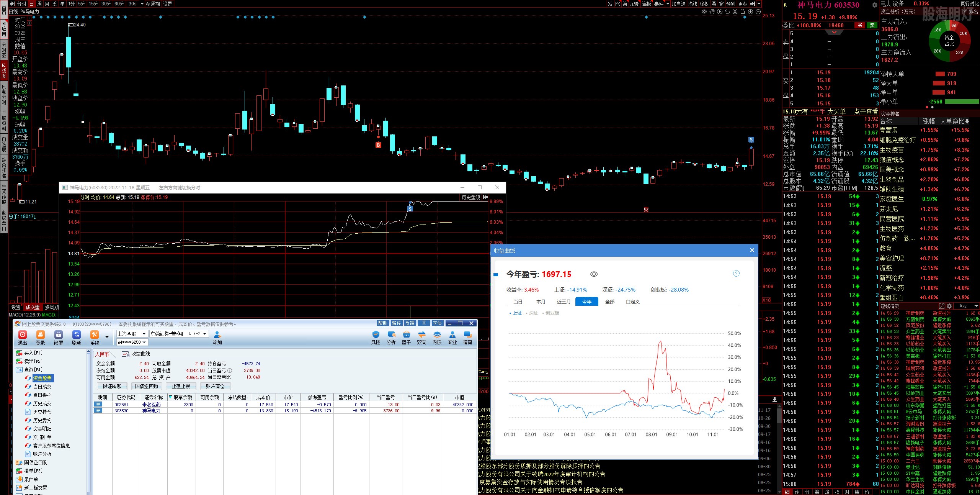Select 近三月 tab in 收益曲线 panel
This screenshot has height=495, width=980.
tap(563, 302)
